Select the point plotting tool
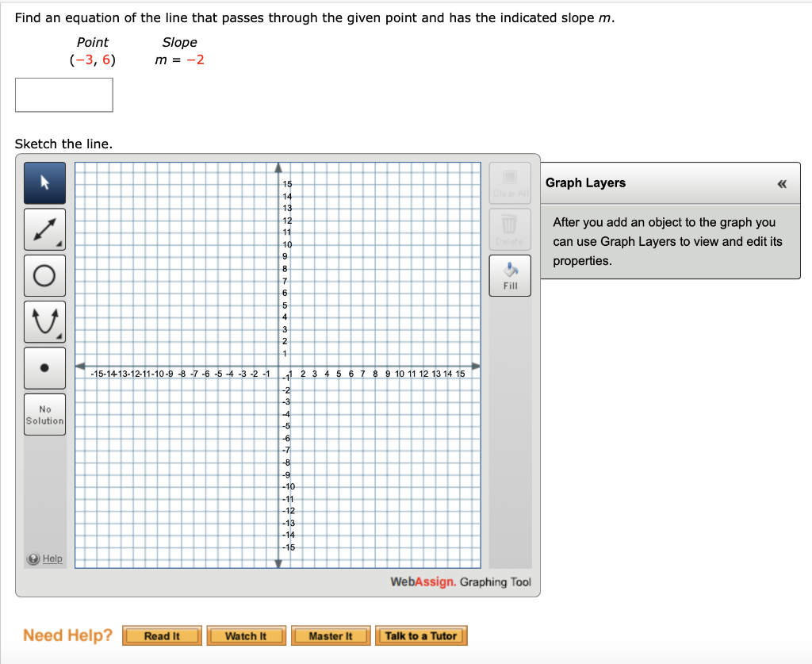 [x=44, y=367]
